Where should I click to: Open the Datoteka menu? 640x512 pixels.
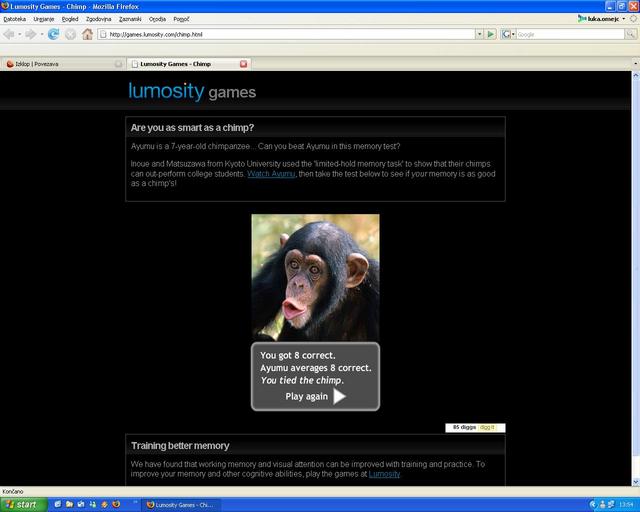pos(15,19)
